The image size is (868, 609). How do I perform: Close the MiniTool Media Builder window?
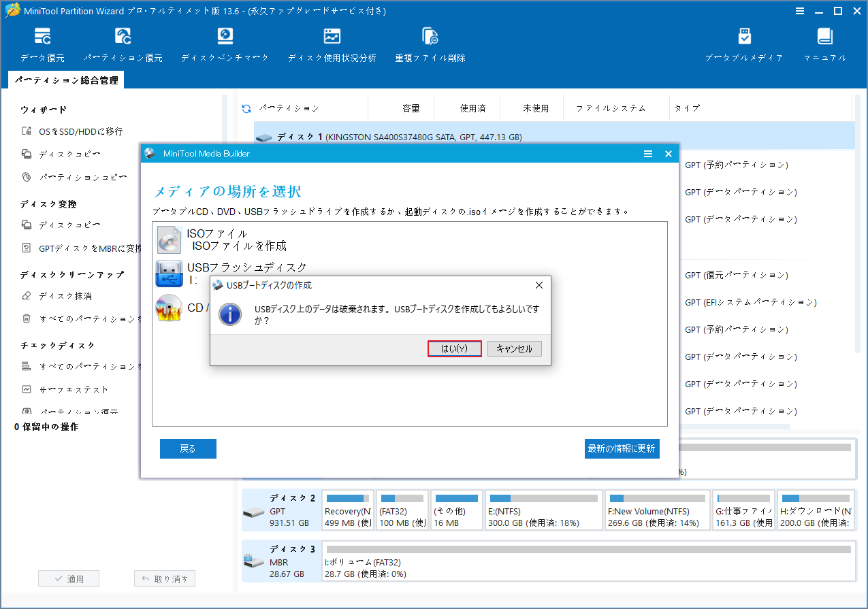coord(669,154)
